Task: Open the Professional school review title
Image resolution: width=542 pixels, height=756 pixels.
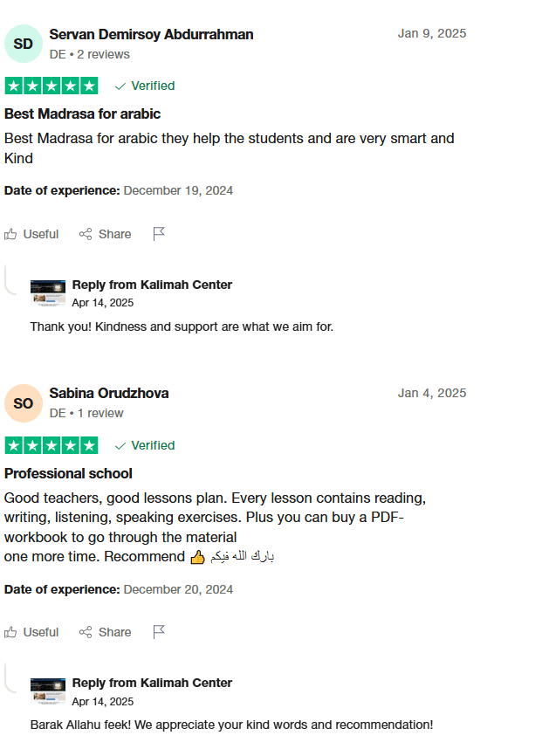Action: click(68, 473)
